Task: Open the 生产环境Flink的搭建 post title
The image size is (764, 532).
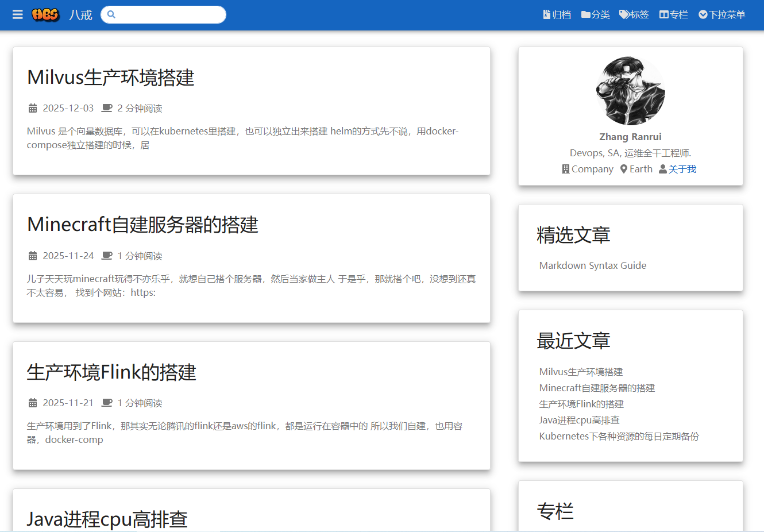Action: point(111,372)
